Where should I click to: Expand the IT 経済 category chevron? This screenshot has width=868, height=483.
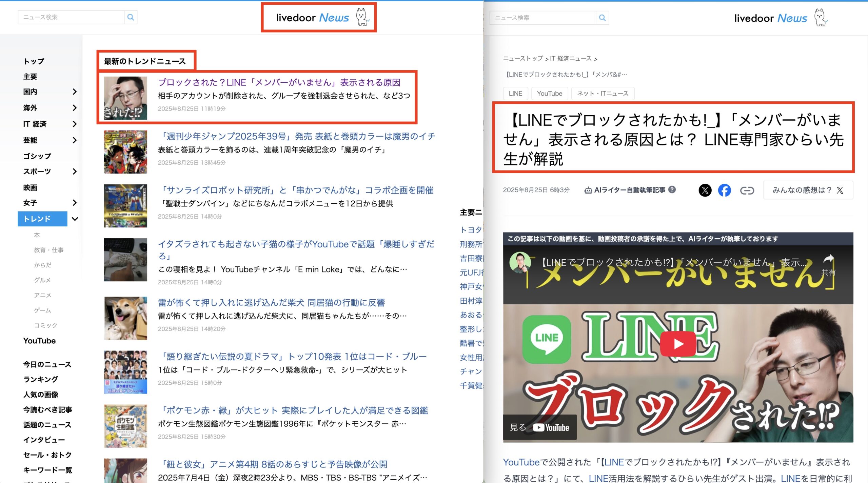tap(75, 124)
